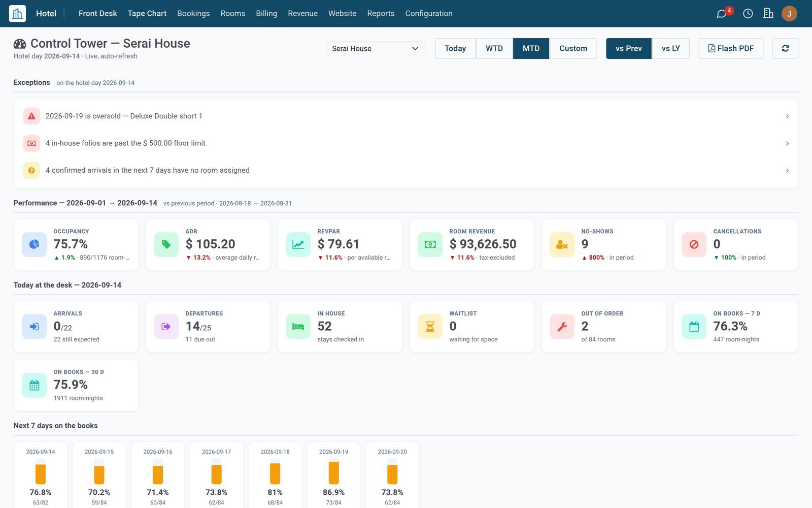
Task: Click the 2026-09-19 occupancy bar
Action: click(x=333, y=471)
